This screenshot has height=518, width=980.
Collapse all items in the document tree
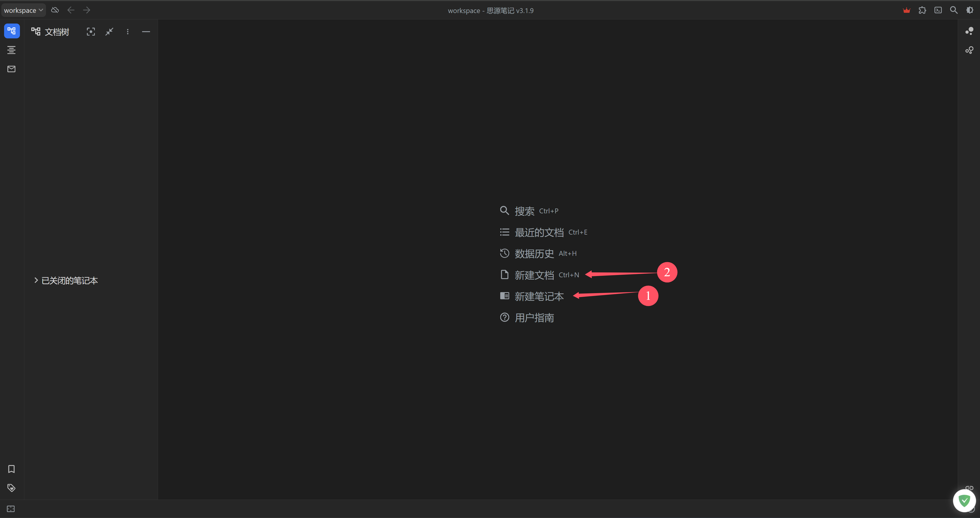tap(109, 31)
